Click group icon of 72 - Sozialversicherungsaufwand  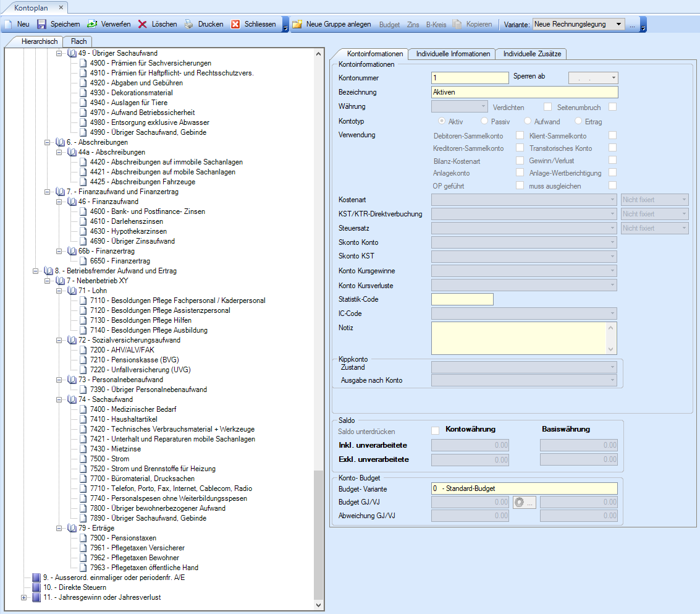(x=72, y=340)
